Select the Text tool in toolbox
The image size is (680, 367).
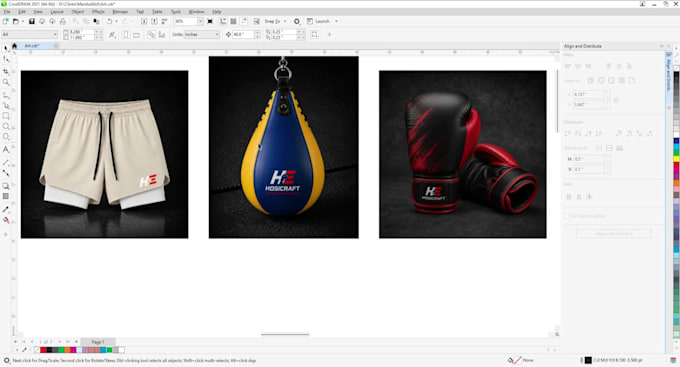tap(6, 150)
